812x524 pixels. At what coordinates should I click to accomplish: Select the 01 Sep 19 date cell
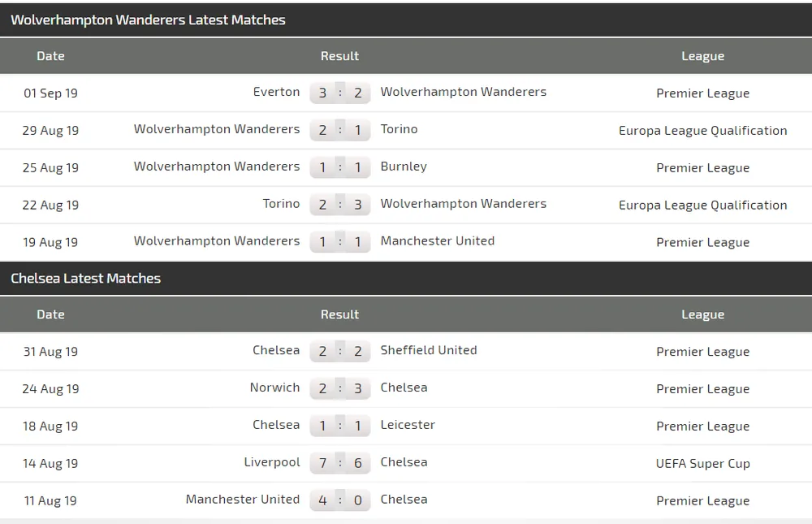pyautogui.click(x=50, y=93)
